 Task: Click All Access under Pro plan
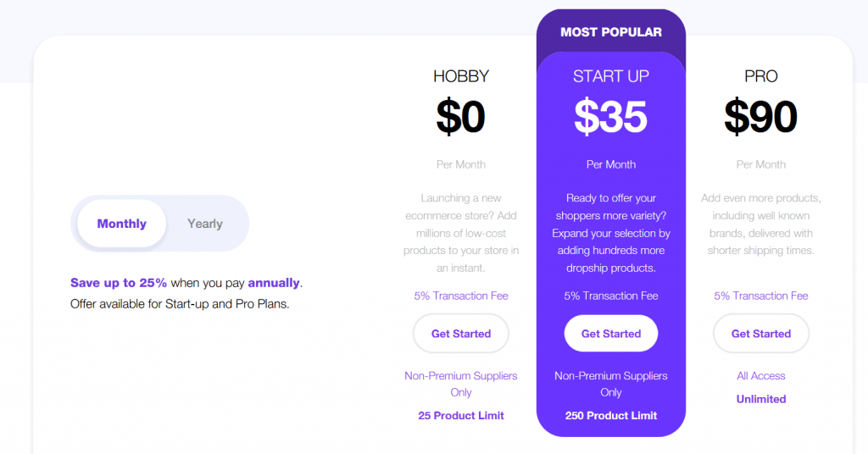[760, 375]
